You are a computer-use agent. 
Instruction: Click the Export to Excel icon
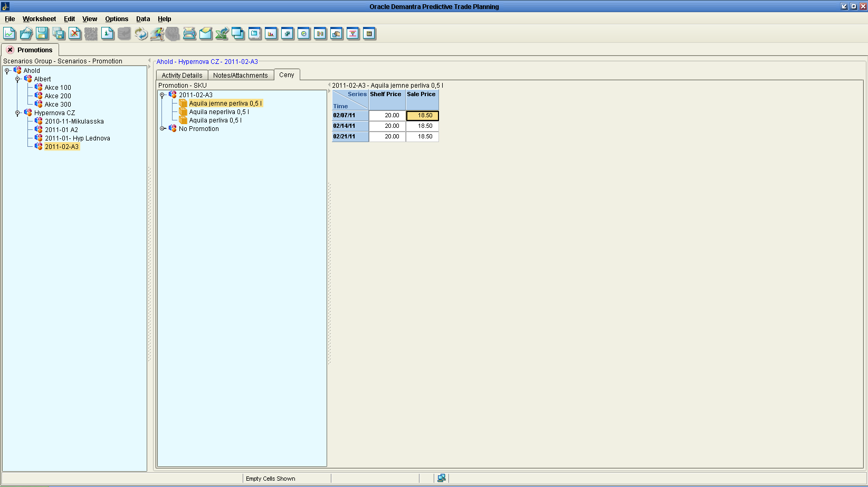point(222,33)
